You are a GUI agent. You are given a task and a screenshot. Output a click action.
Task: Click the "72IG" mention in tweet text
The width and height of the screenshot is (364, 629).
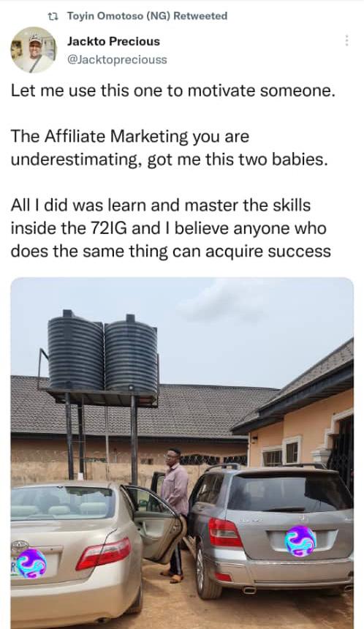tap(107, 228)
